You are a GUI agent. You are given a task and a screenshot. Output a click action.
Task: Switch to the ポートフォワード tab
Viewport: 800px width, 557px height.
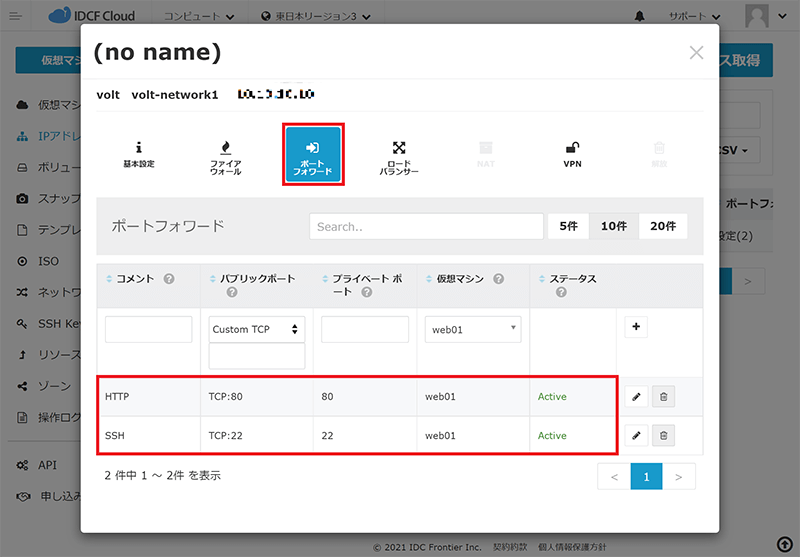313,154
